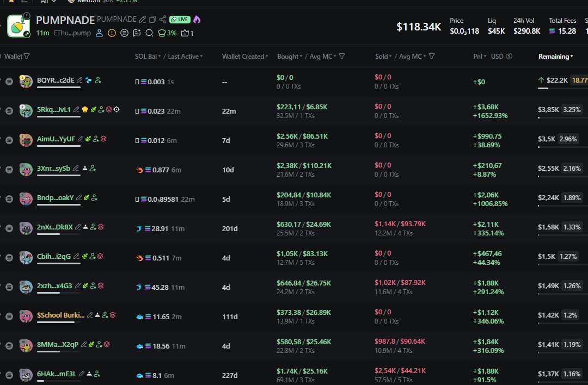Click holding progress bar under 6HAk...mE3L

click(58, 381)
